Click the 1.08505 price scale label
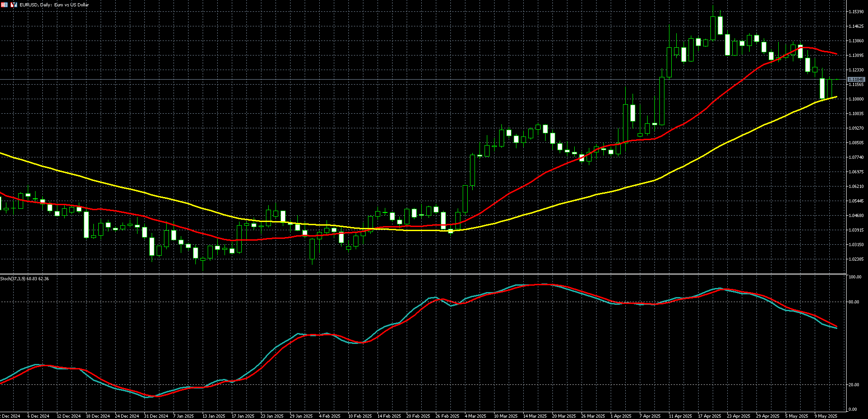Screen dimensions: 868x419 point(856,143)
